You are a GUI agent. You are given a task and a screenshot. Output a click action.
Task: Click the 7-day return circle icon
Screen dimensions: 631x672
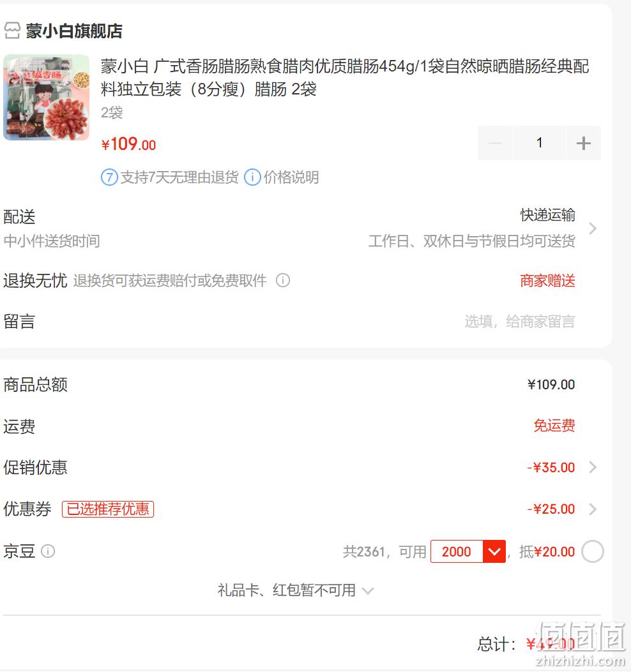109,177
